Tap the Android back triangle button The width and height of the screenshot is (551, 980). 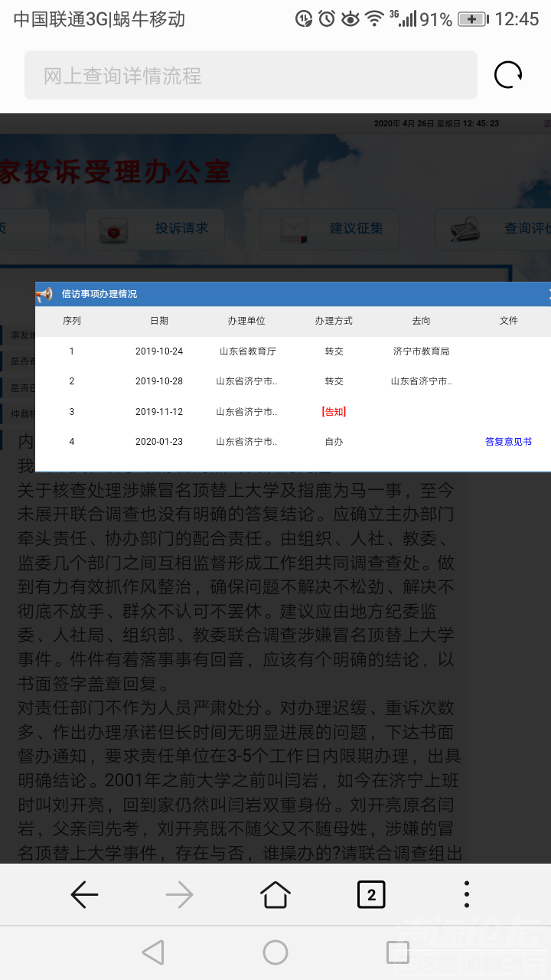pyautogui.click(x=153, y=952)
